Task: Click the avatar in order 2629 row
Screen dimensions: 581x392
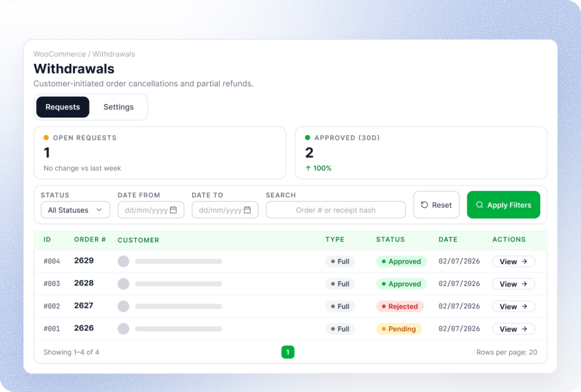Action: pos(123,262)
